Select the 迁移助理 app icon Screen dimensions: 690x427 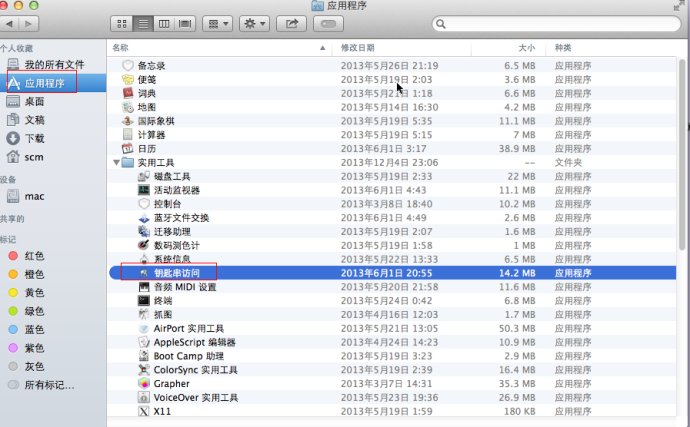(144, 232)
